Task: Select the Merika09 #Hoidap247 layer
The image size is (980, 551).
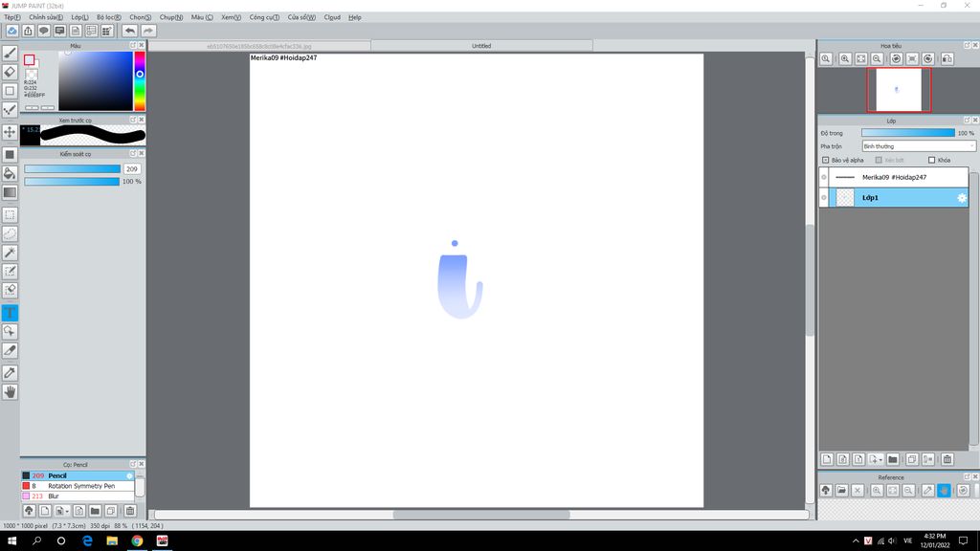Action: pos(898,177)
